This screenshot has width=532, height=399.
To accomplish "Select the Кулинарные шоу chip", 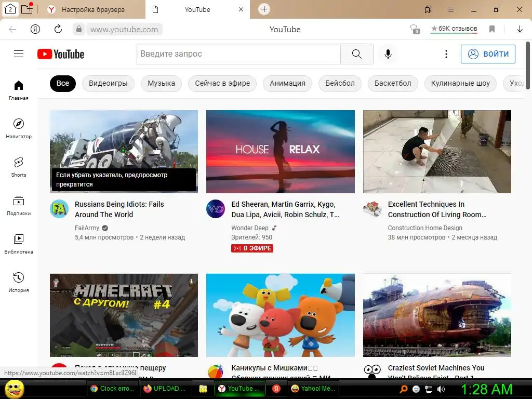I will pyautogui.click(x=460, y=84).
